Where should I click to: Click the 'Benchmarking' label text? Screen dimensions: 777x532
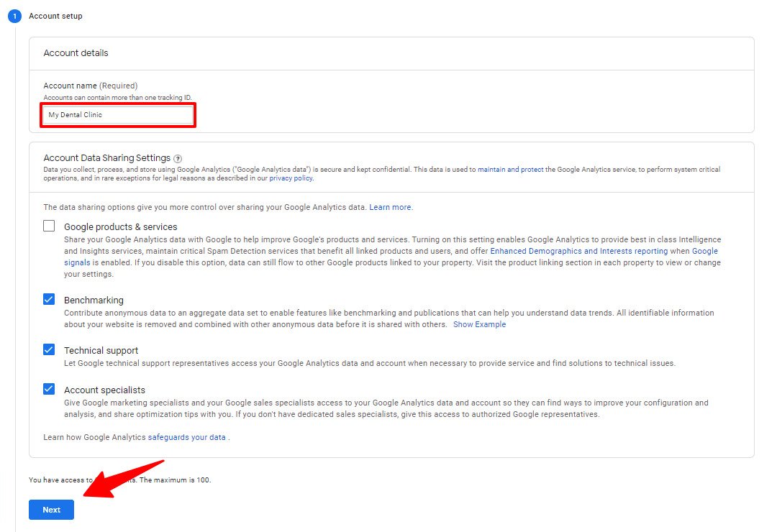click(94, 300)
